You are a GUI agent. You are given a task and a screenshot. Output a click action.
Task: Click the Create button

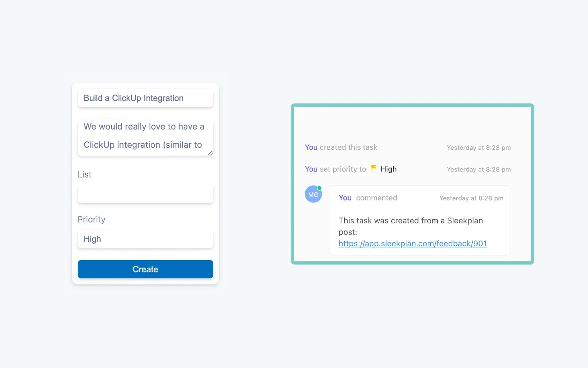tap(145, 269)
